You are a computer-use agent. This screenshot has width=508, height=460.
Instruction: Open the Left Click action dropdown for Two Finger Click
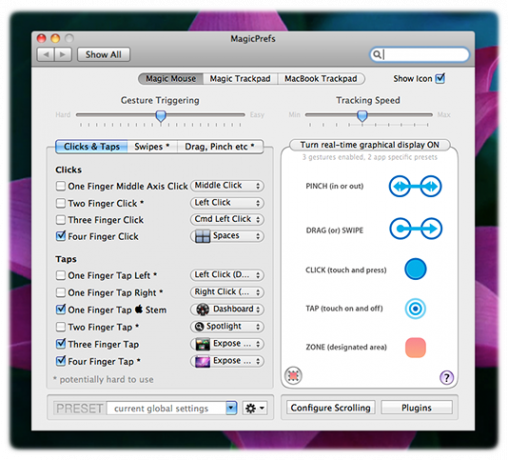coord(227,202)
